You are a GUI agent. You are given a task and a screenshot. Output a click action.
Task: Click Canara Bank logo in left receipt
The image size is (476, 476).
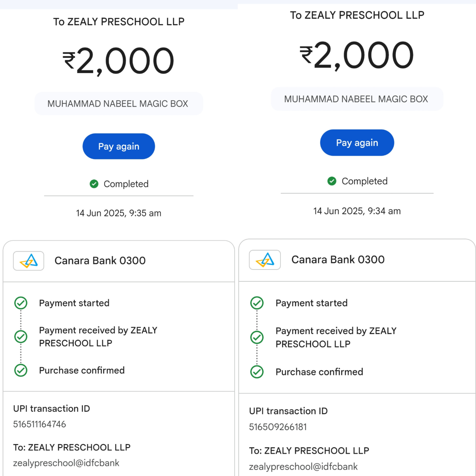point(29,261)
